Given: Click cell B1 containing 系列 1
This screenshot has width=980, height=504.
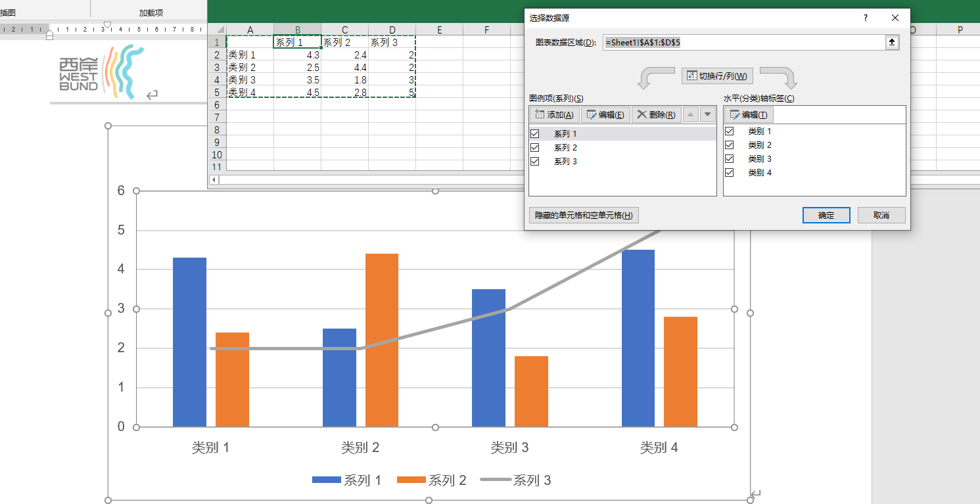Looking at the screenshot, I should point(297,43).
